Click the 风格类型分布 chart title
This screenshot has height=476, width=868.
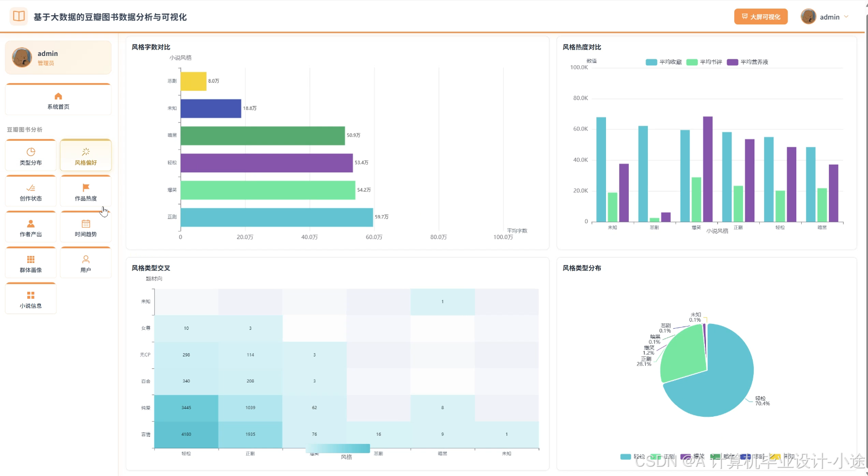(582, 268)
